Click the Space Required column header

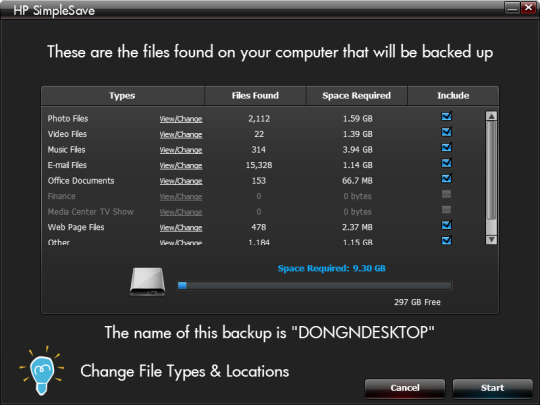click(356, 95)
